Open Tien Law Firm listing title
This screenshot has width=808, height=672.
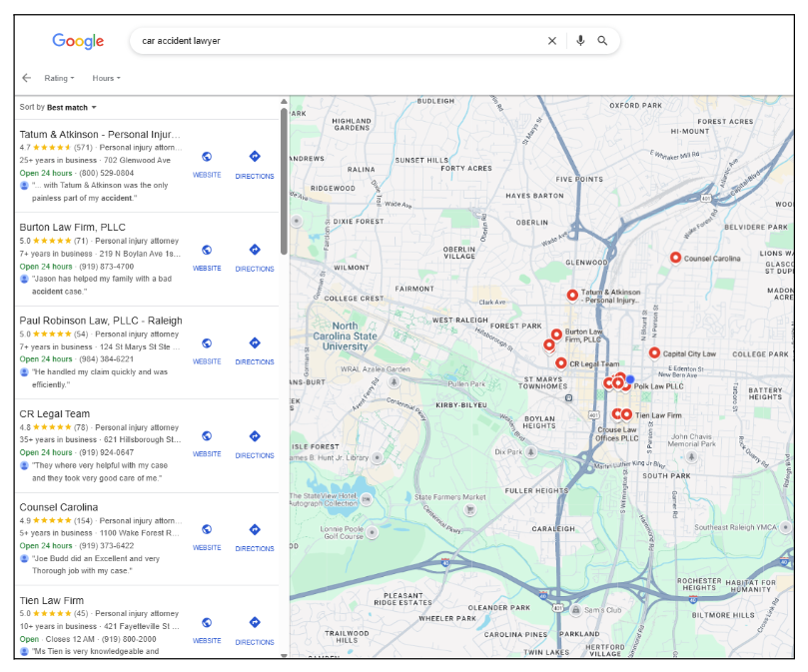click(52, 600)
